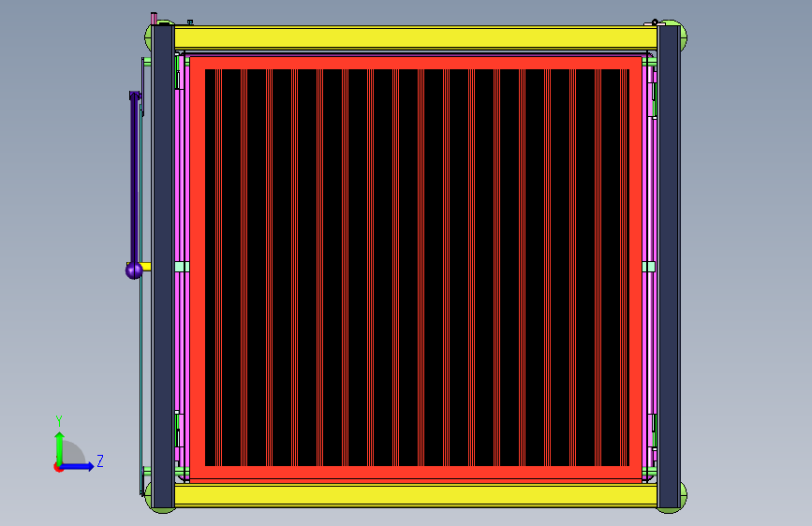Select the purple ball knob of the handle lever
Screen dimensions: 812x526
(x=134, y=270)
